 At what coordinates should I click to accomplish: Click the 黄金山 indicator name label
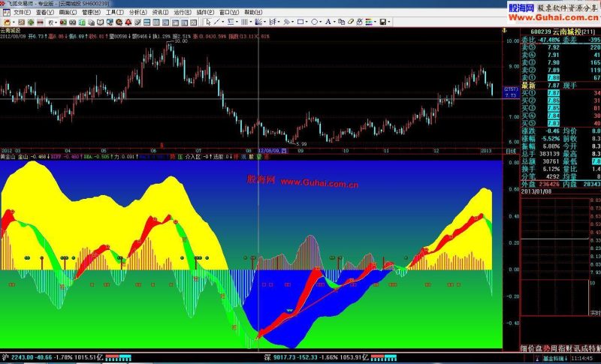[8, 157]
